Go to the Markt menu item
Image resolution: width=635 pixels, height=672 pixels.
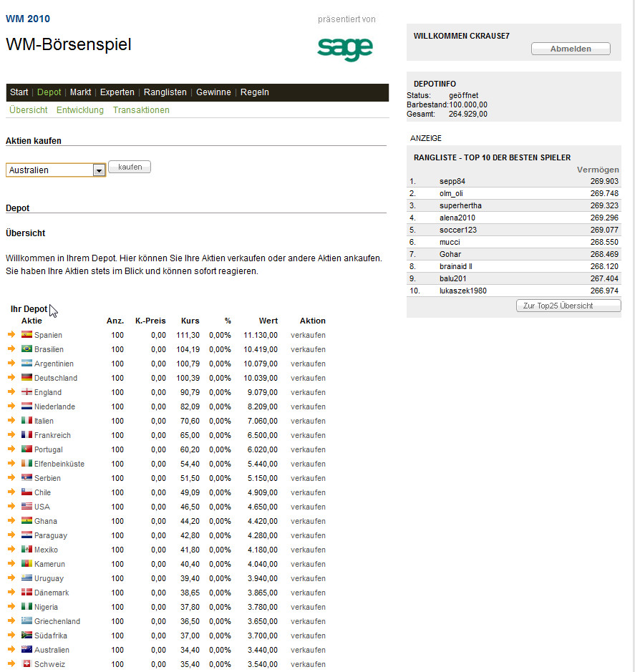tap(80, 92)
